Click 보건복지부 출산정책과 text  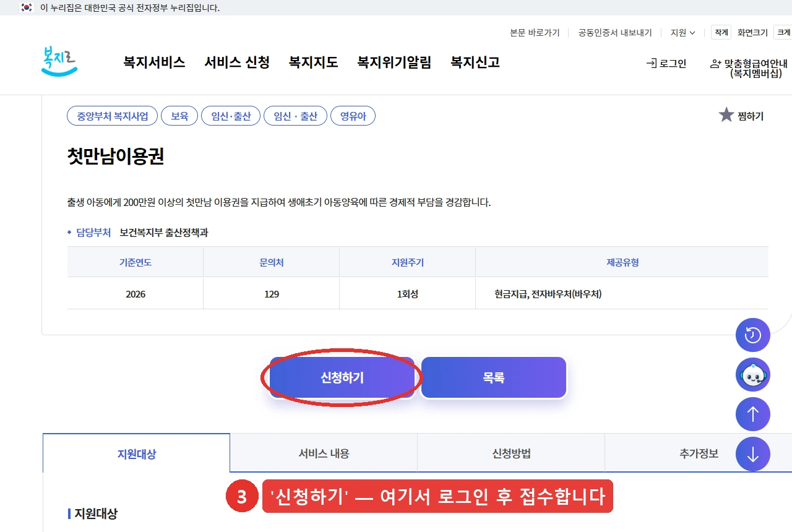point(164,233)
